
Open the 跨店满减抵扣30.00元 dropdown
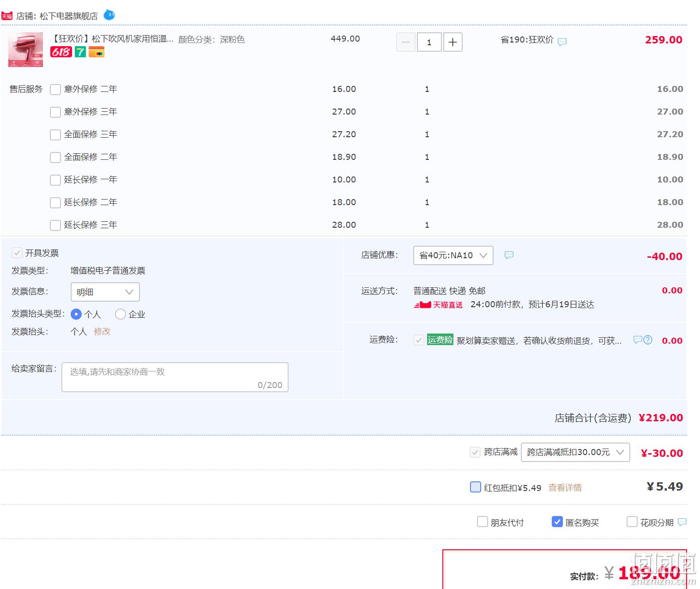(x=575, y=452)
